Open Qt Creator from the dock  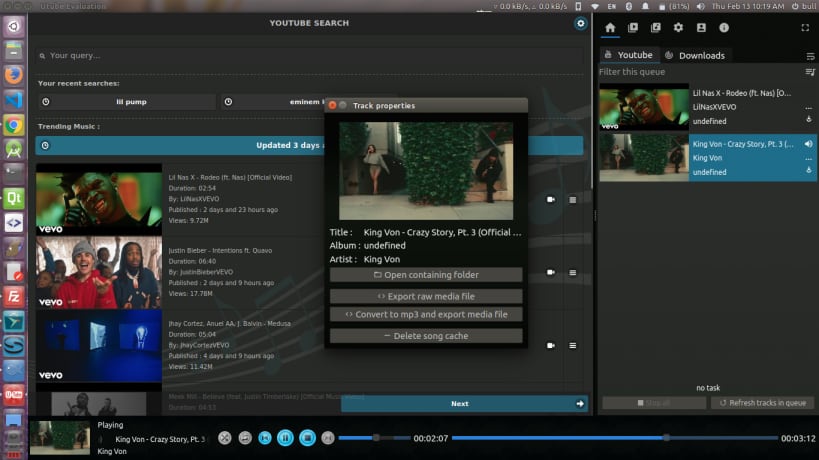[x=14, y=198]
